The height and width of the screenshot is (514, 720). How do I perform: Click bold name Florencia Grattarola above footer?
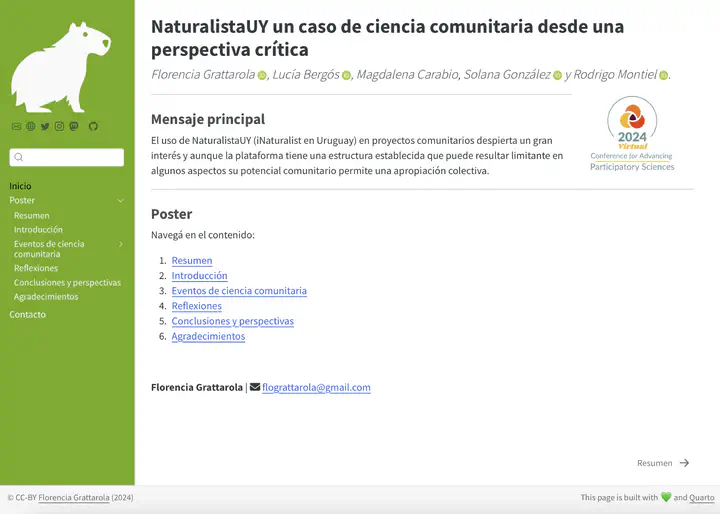[x=197, y=387]
